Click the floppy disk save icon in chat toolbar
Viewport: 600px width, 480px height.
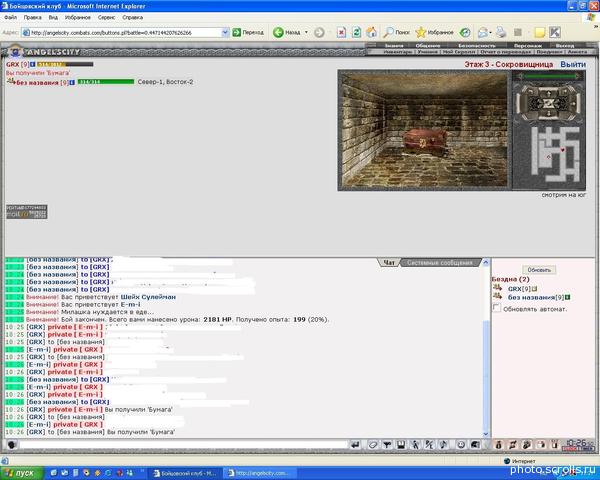[401, 445]
